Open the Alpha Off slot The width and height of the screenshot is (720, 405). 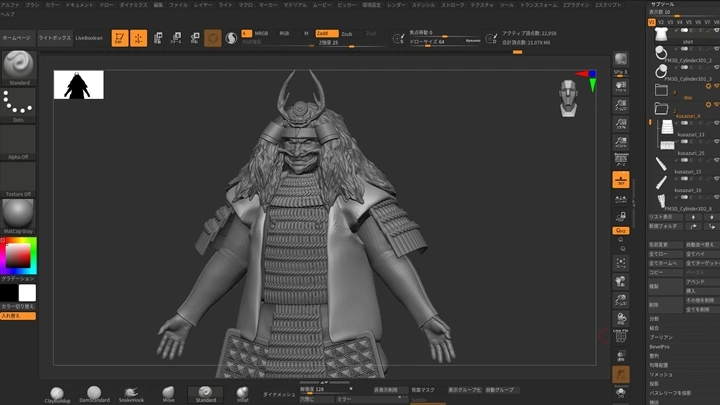pyautogui.click(x=18, y=142)
